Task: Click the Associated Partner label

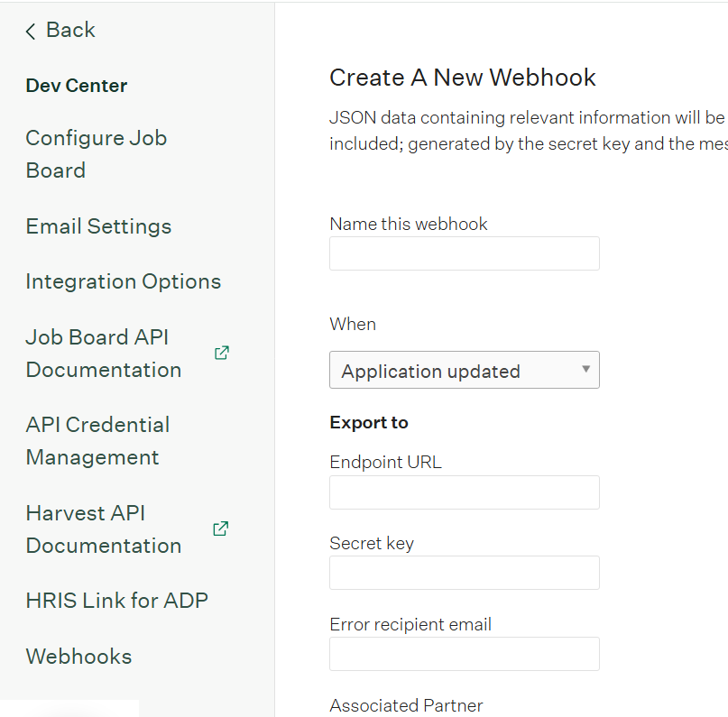Action: [406, 705]
